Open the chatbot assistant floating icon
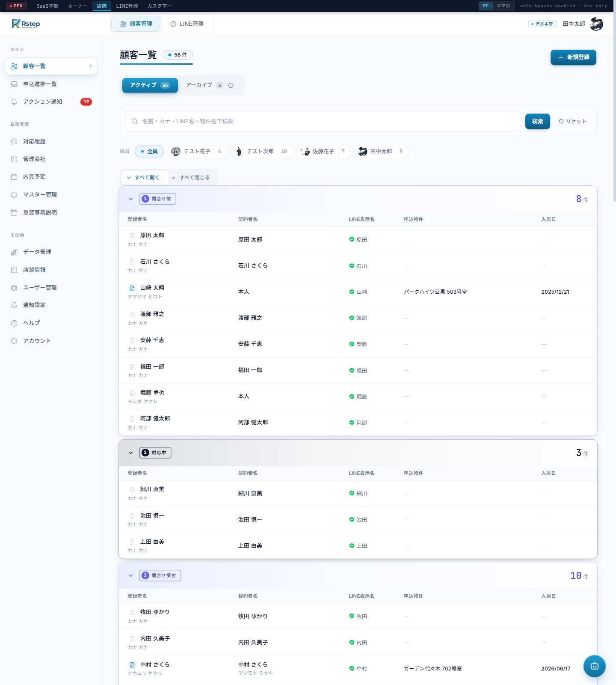 pyautogui.click(x=594, y=666)
